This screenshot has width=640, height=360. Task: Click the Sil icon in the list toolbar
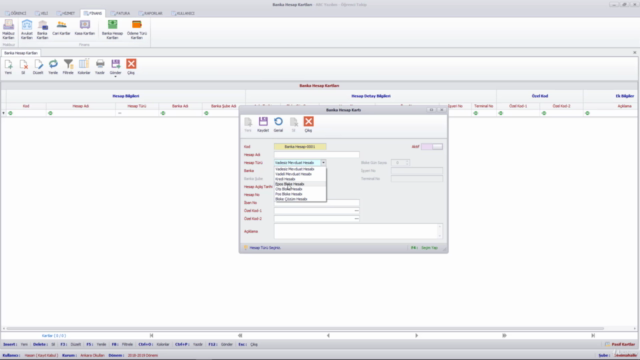tap(23, 67)
